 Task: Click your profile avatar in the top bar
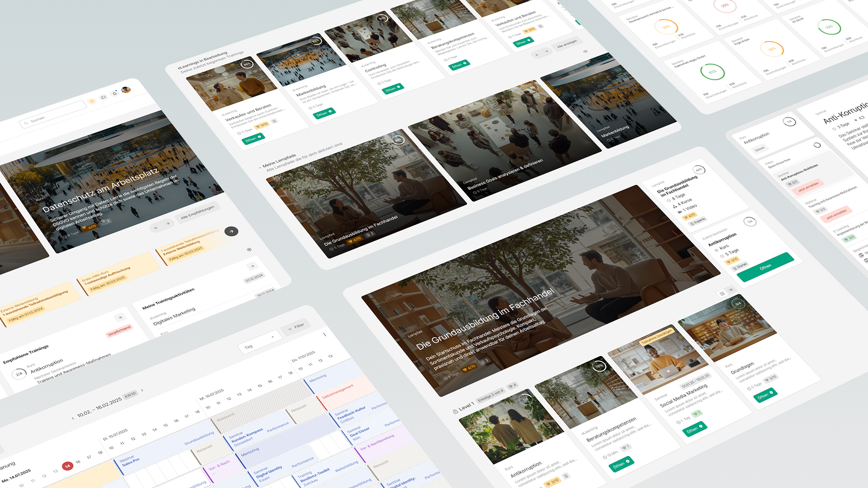[x=125, y=90]
